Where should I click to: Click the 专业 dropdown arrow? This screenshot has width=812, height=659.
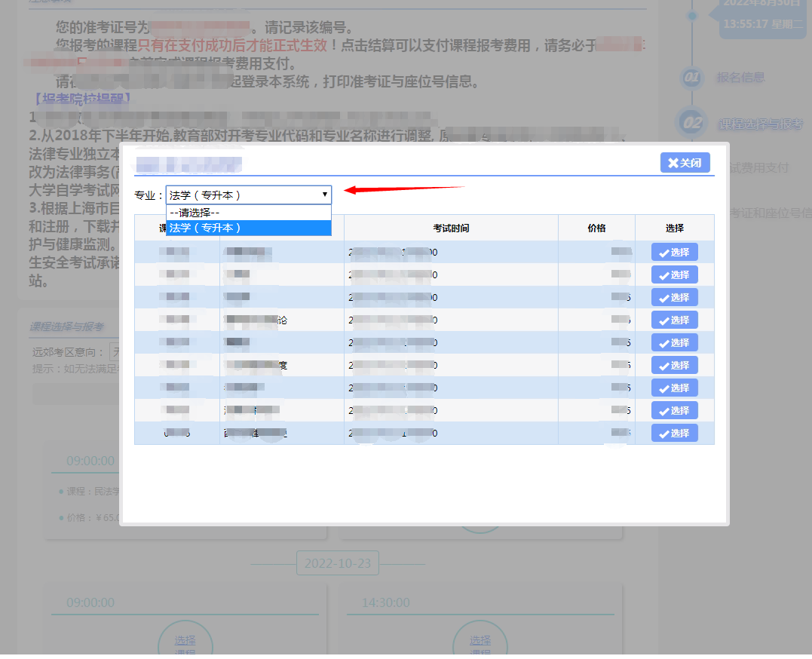click(324, 195)
